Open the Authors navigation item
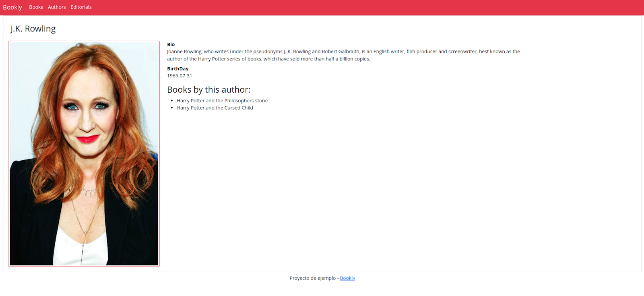Viewport: 644px width, 296px height. 57,7
